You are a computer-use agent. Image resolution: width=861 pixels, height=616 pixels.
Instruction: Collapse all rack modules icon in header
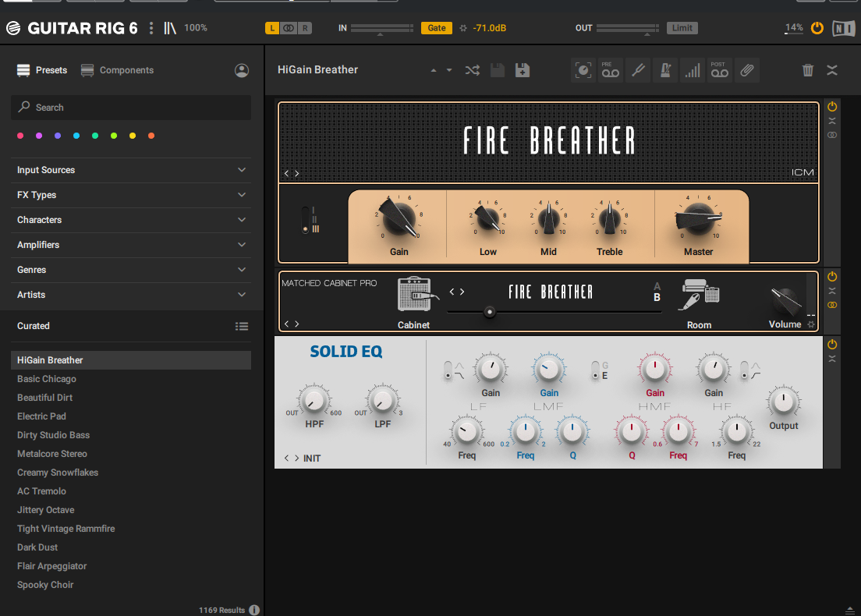[x=832, y=70]
